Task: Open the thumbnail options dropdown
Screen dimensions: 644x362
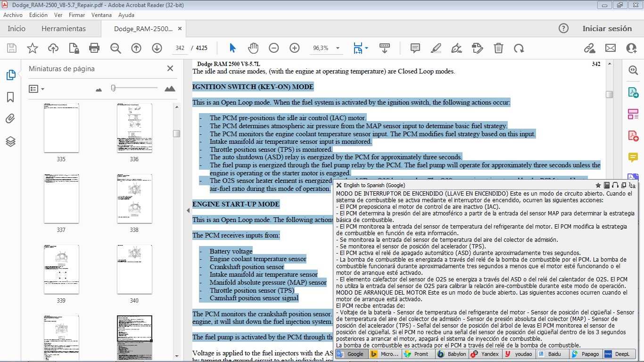Action: (x=37, y=89)
